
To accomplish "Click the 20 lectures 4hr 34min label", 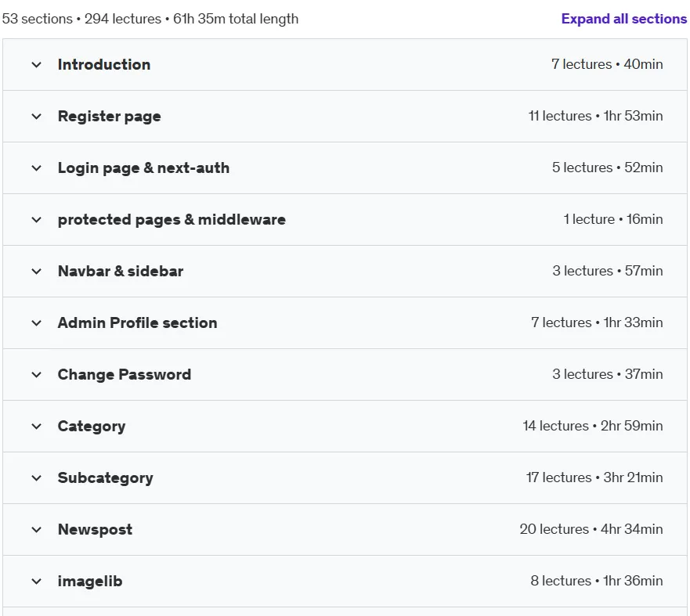I will tap(591, 529).
